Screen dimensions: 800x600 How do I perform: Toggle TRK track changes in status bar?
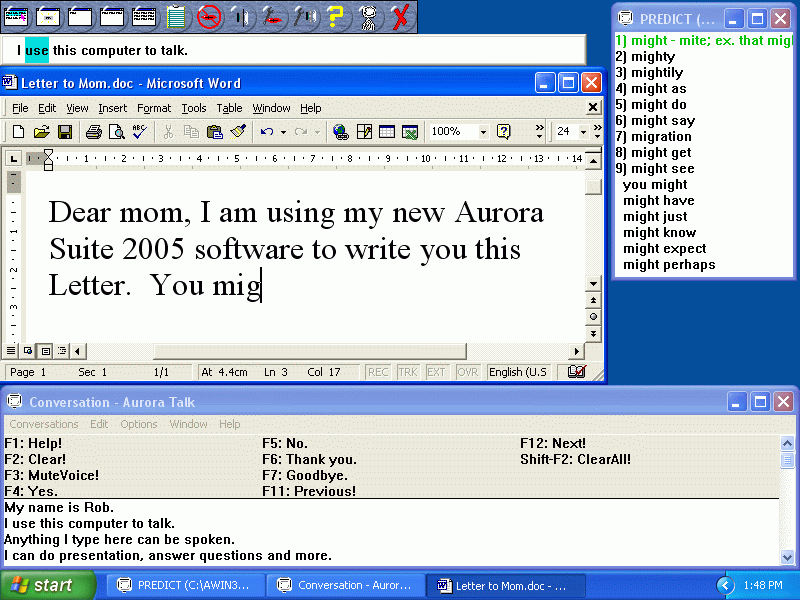pyautogui.click(x=408, y=372)
